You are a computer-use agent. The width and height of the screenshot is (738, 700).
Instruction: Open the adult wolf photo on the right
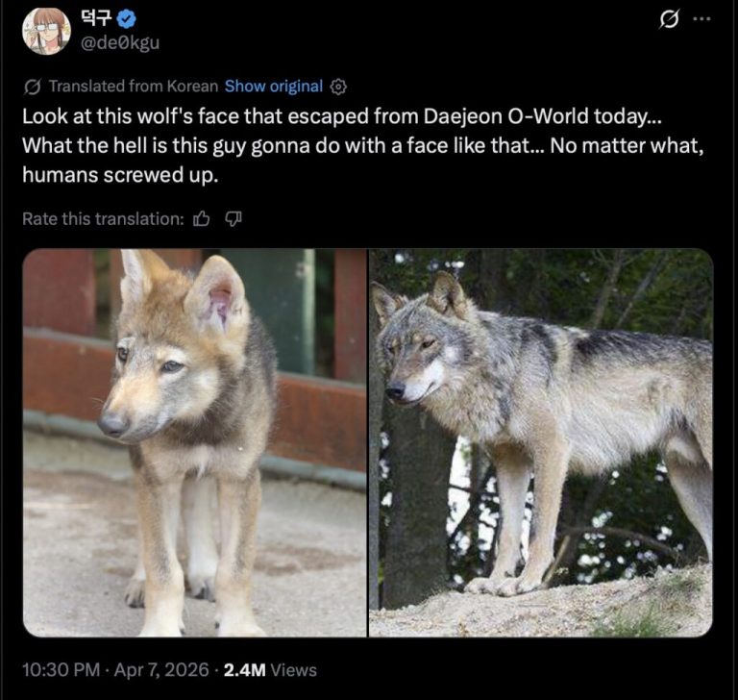coord(541,442)
